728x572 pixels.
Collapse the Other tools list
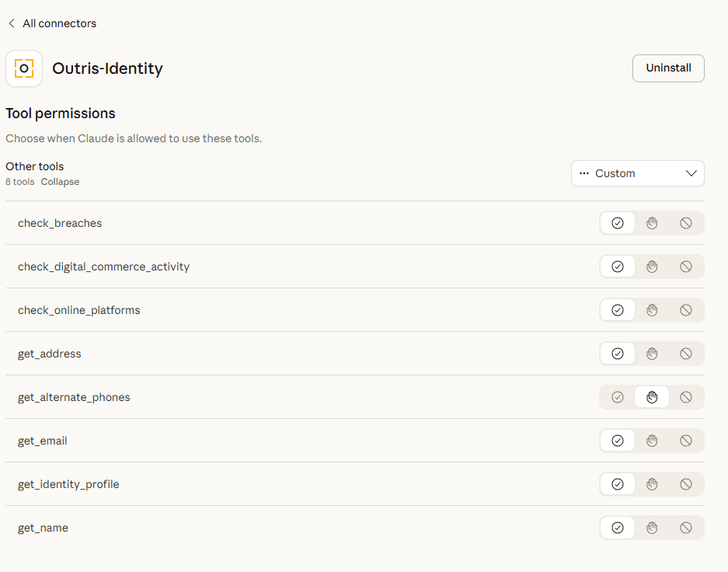[60, 181]
